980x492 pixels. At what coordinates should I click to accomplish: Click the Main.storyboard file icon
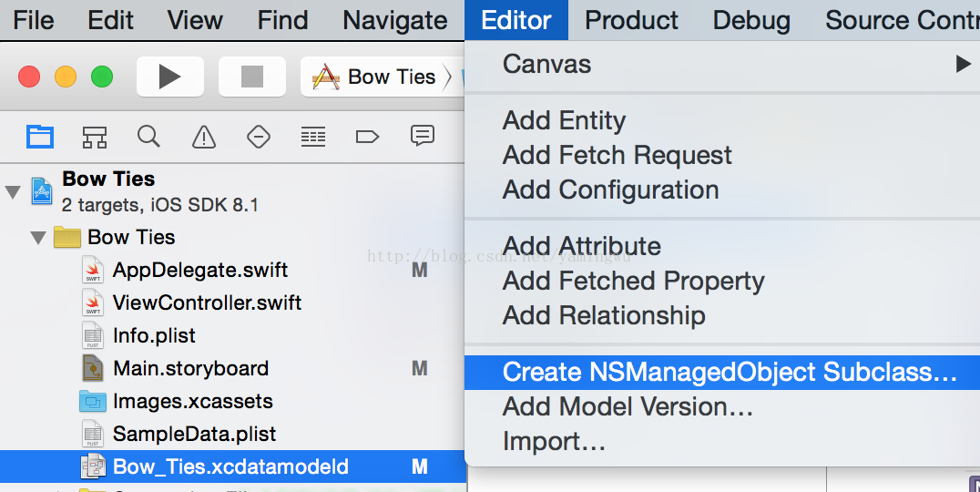click(x=93, y=368)
